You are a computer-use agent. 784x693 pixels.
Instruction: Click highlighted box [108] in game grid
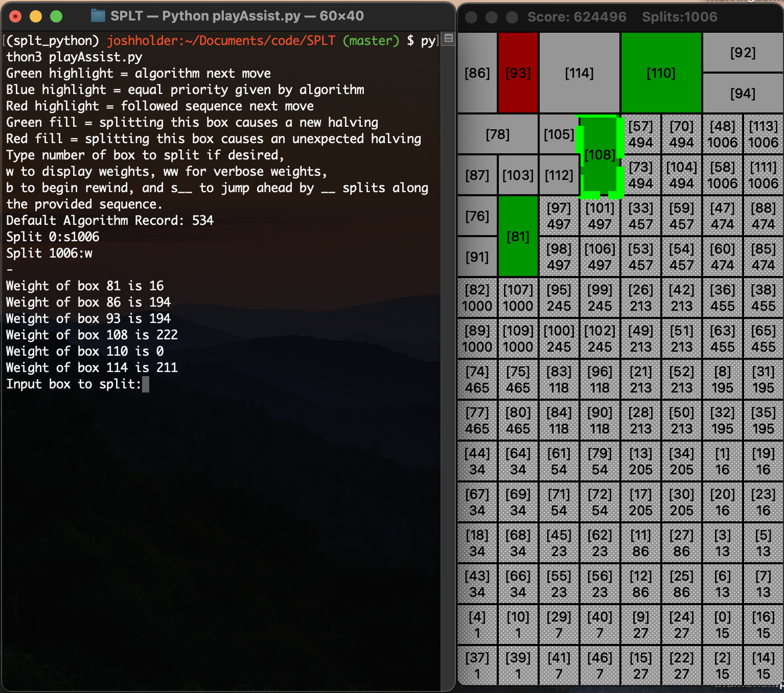[600, 155]
